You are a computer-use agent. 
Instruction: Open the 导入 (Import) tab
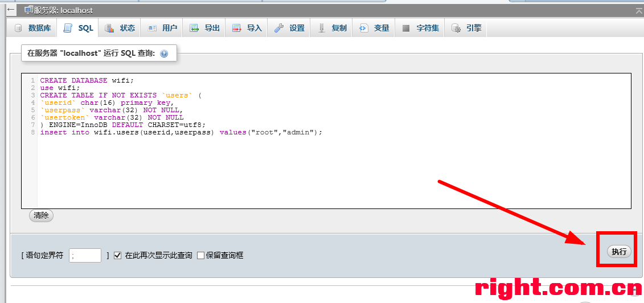247,28
